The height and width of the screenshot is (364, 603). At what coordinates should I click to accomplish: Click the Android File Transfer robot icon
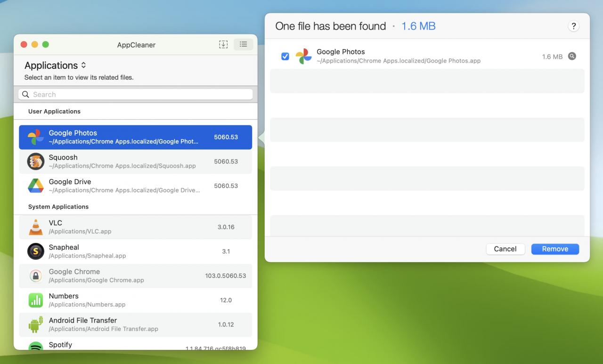(x=36, y=324)
